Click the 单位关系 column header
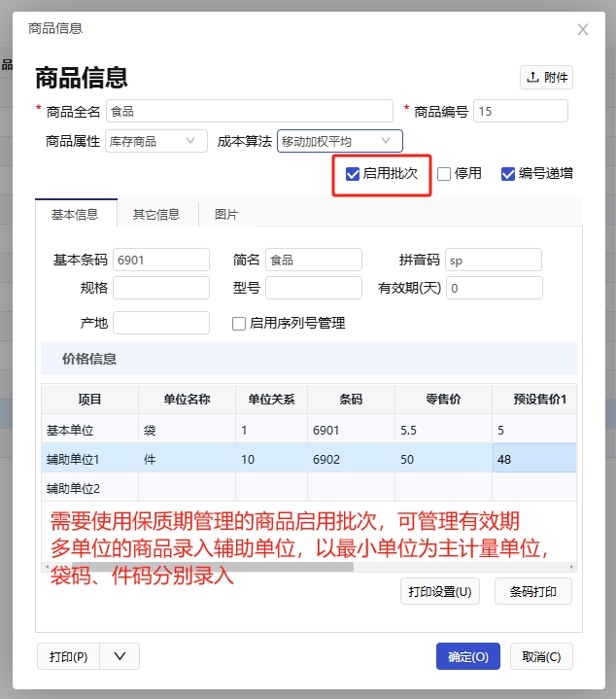Viewport: 616px width, 699px height. point(271,399)
